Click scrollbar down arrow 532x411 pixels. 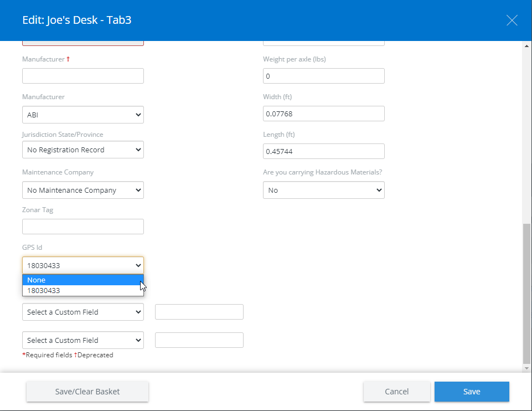(526, 368)
